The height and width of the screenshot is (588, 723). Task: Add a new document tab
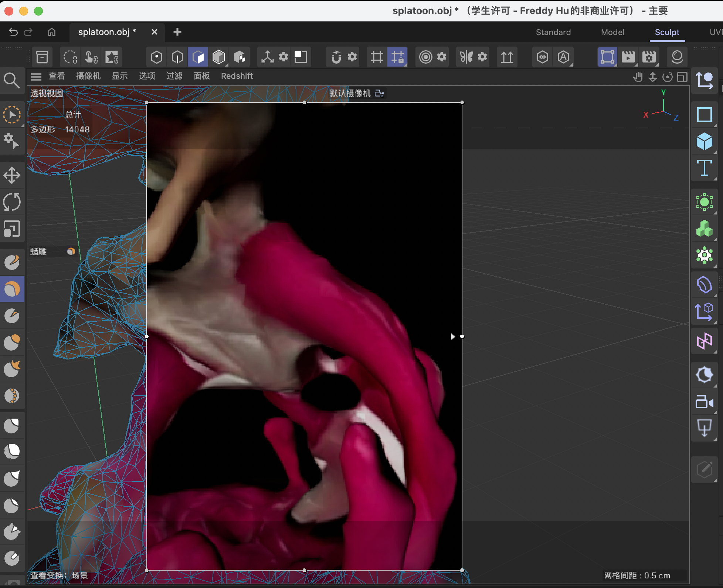[177, 32]
